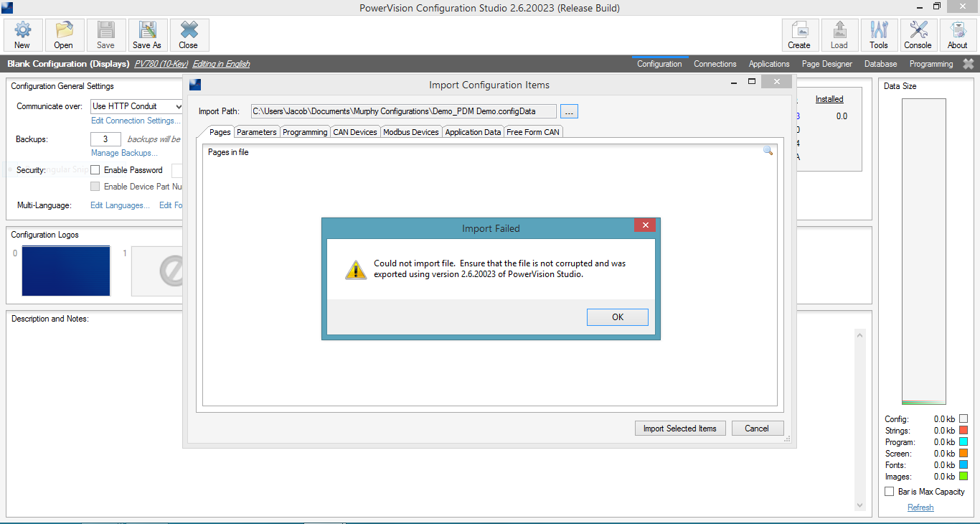Click the Program cyan color swatch
Image resolution: width=980 pixels, height=524 pixels.
(963, 442)
